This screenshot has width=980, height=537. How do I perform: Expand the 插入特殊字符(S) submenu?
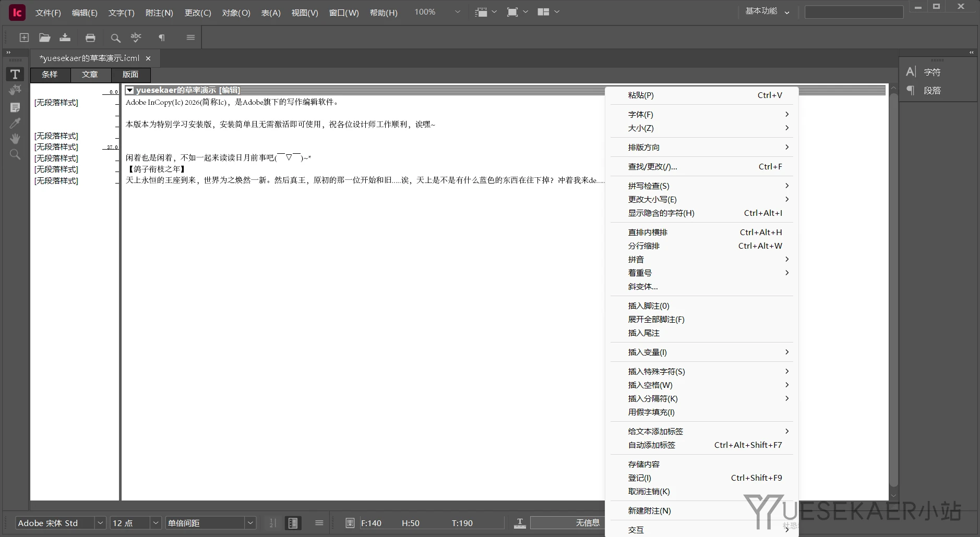point(702,372)
